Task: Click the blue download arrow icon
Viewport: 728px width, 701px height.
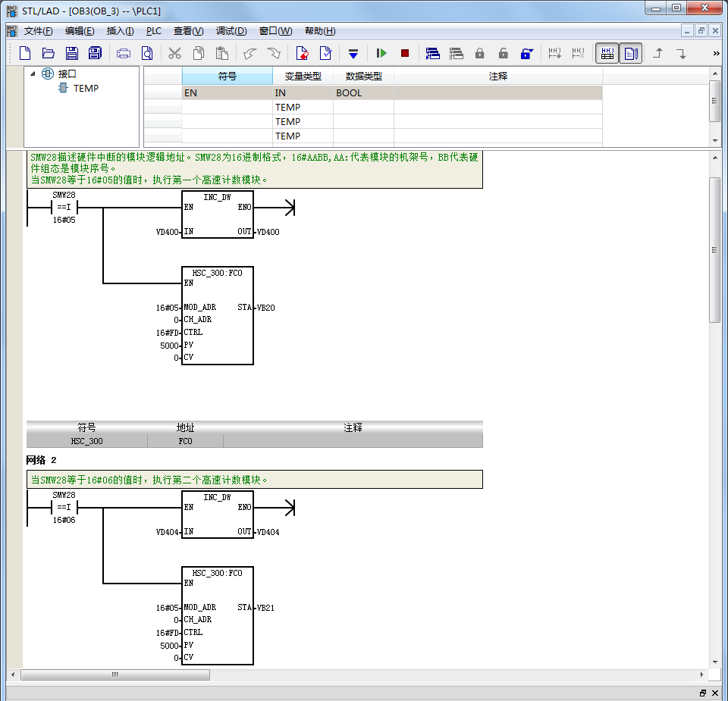Action: [353, 55]
